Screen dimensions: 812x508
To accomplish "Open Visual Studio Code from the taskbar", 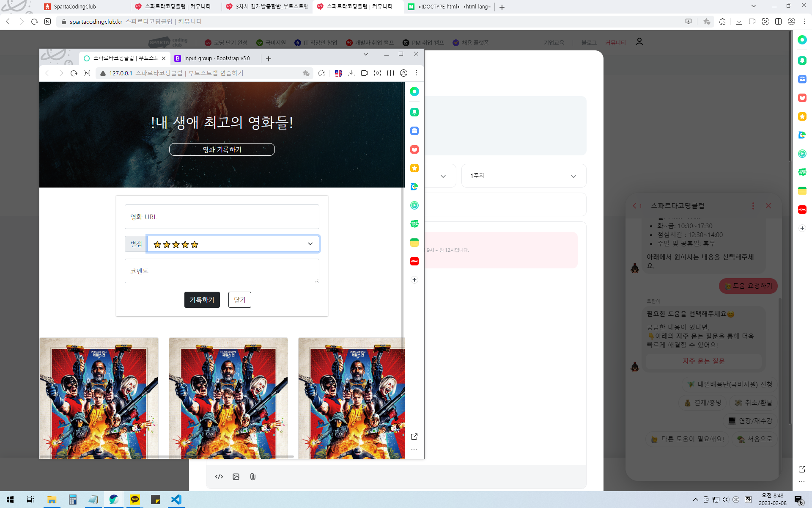I will click(176, 500).
